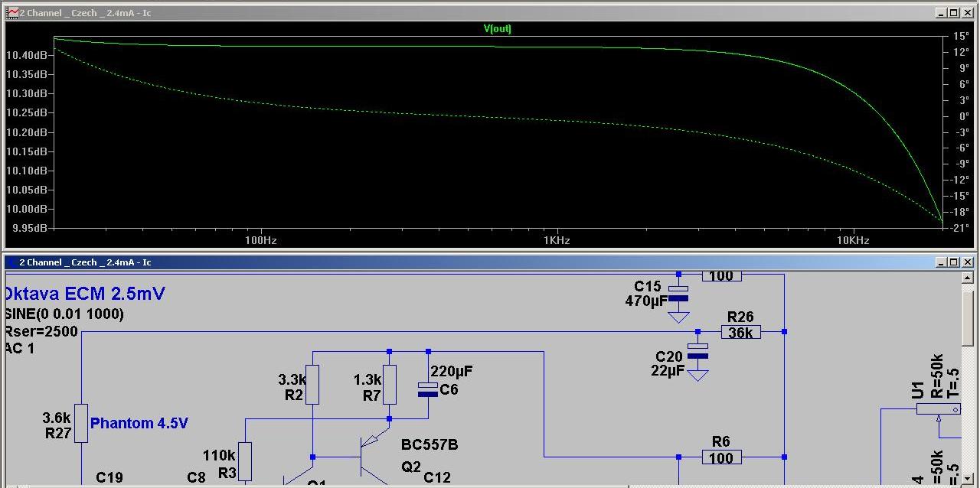Click the 0° phase axis label
The height and width of the screenshot is (488, 980).
pos(965,116)
